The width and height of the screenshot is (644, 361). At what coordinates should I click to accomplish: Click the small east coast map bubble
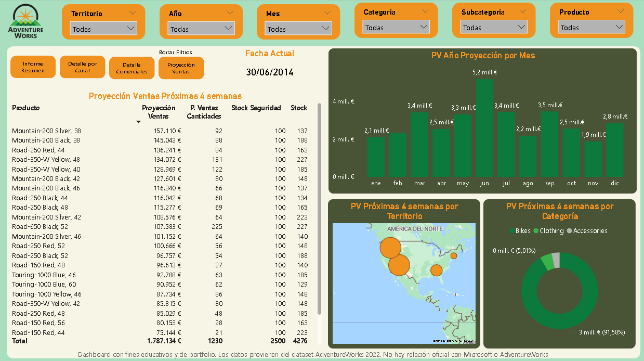tap(454, 255)
